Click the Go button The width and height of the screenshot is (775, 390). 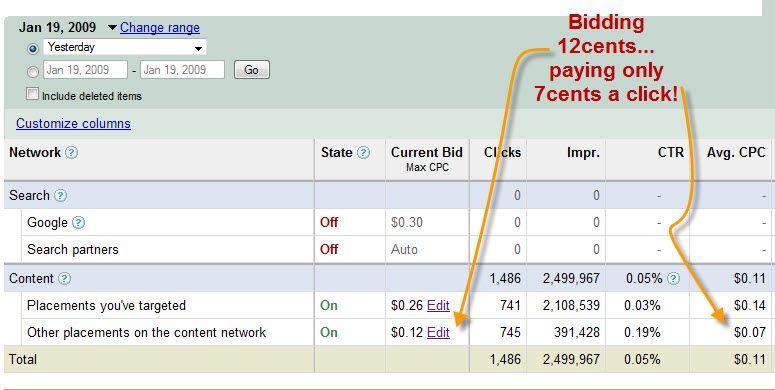tap(252, 70)
